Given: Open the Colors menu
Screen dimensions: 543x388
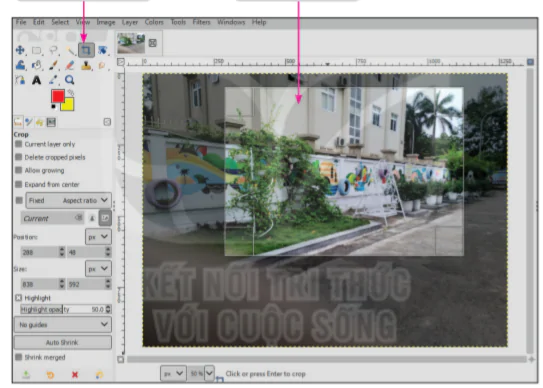Looking at the screenshot, I should [x=154, y=22].
